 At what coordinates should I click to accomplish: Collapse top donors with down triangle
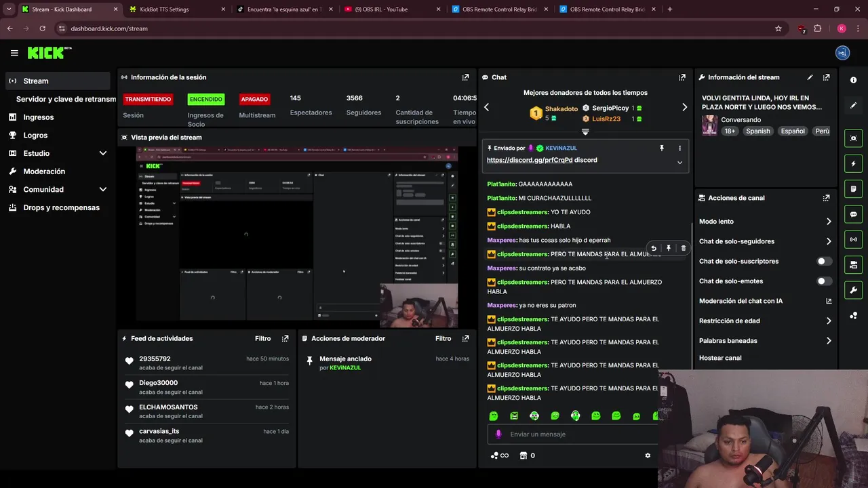[585, 132]
